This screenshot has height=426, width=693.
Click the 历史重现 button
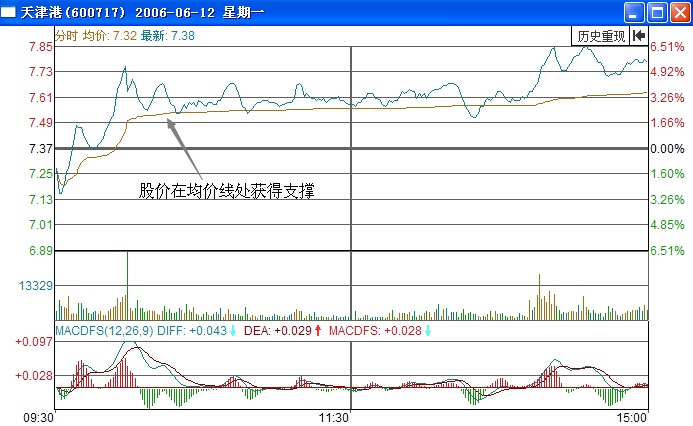click(601, 35)
